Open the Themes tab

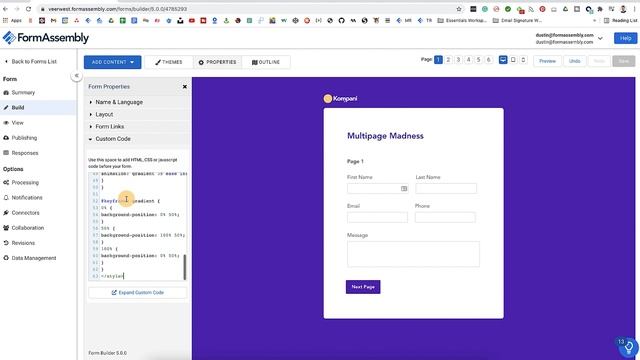pyautogui.click(x=169, y=62)
